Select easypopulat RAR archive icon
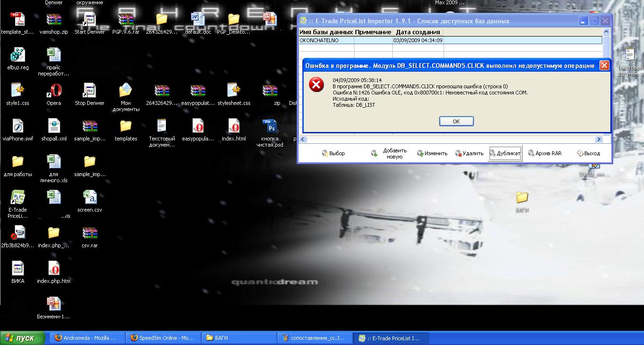This screenshot has width=644, height=345. (198, 95)
